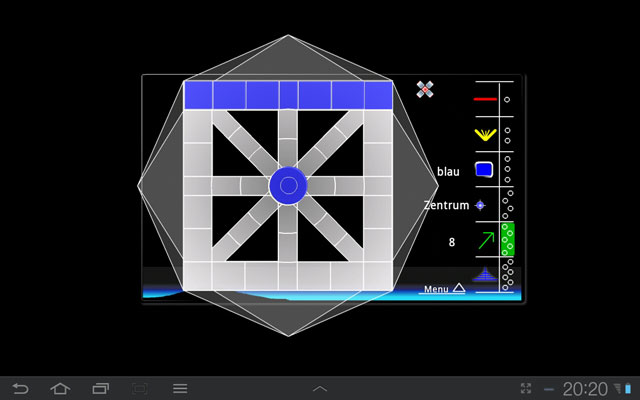Screen dimensions: 640x400
Task: Open Android recent apps view
Action: [x=100, y=389]
